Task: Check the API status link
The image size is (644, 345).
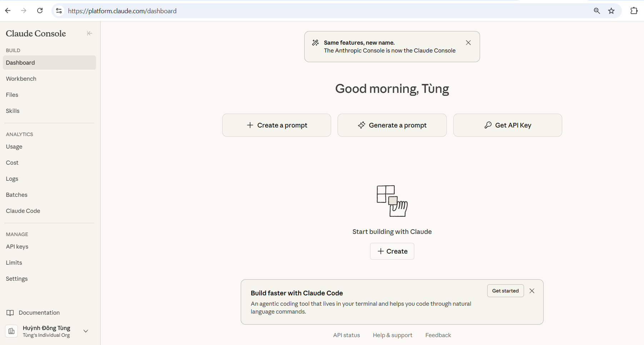Action: (x=346, y=335)
